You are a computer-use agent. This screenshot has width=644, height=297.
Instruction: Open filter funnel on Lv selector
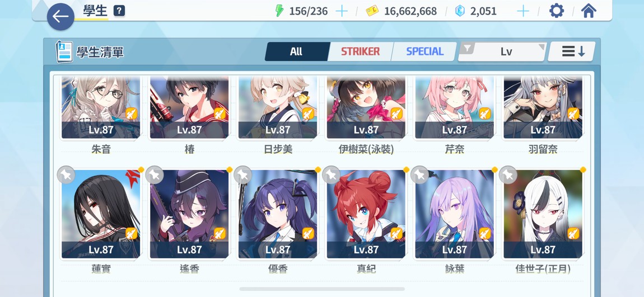[466, 49]
